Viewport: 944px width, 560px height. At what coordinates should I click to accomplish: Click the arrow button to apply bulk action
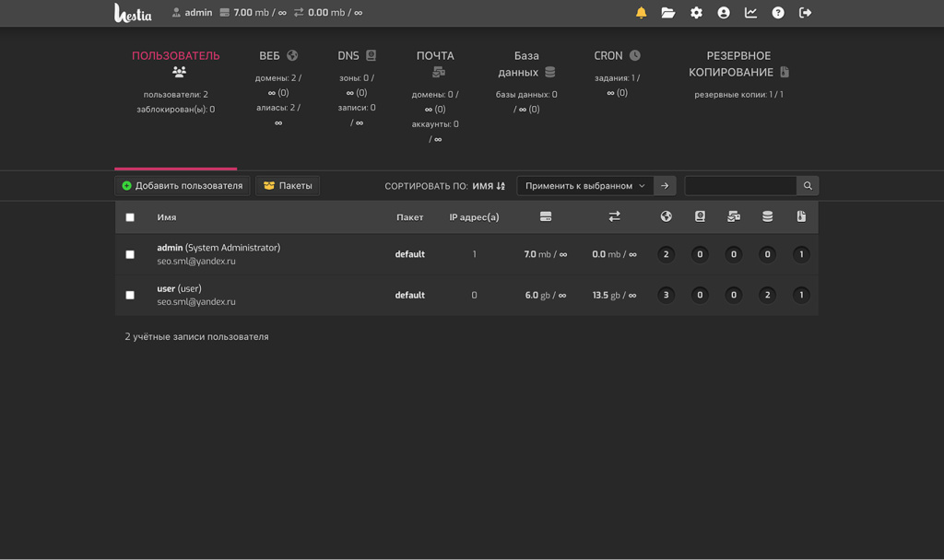pos(665,186)
